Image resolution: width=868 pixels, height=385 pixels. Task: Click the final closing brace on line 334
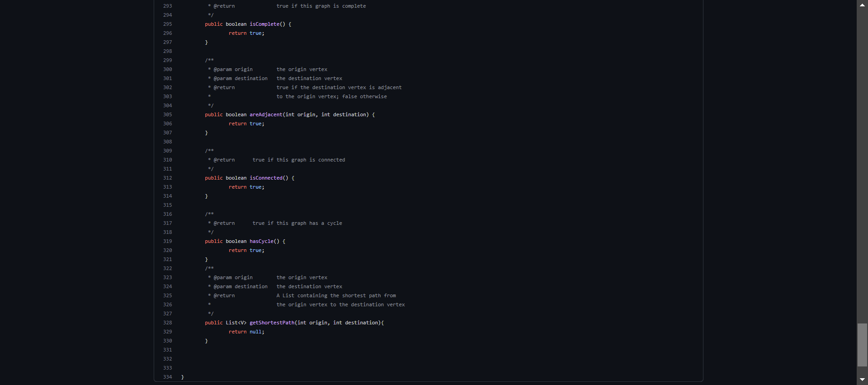182,377
